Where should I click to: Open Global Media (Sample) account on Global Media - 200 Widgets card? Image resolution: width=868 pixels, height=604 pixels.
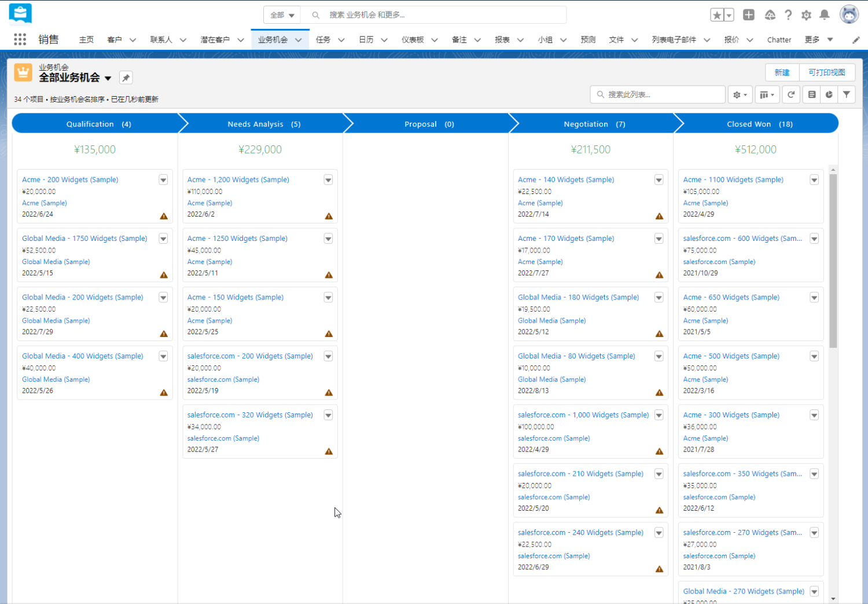click(56, 321)
